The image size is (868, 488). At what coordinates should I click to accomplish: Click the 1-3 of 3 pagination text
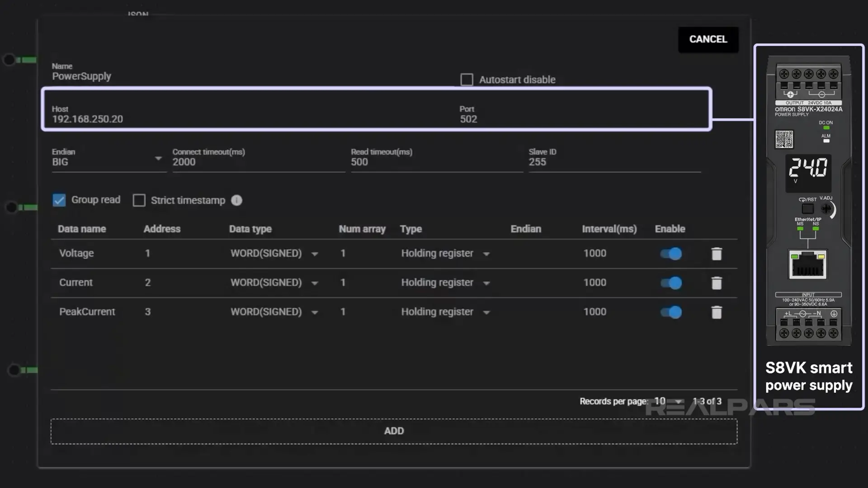(x=707, y=401)
